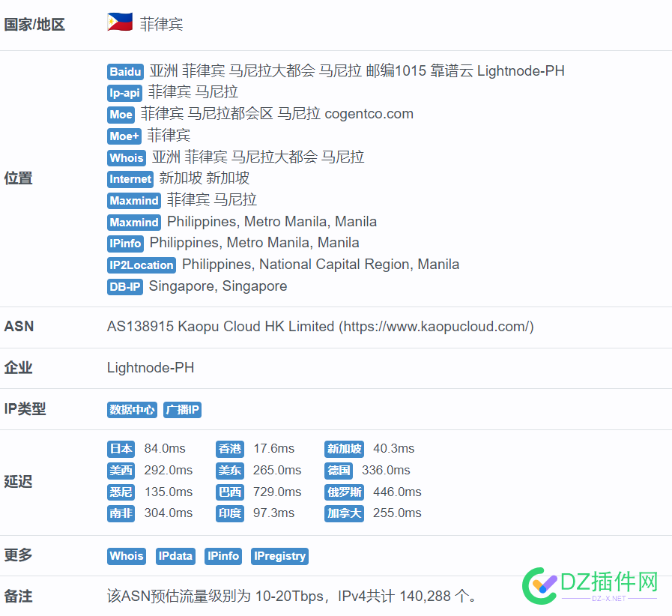
Task: Click the Whois badge in location list
Action: pyautogui.click(x=127, y=158)
